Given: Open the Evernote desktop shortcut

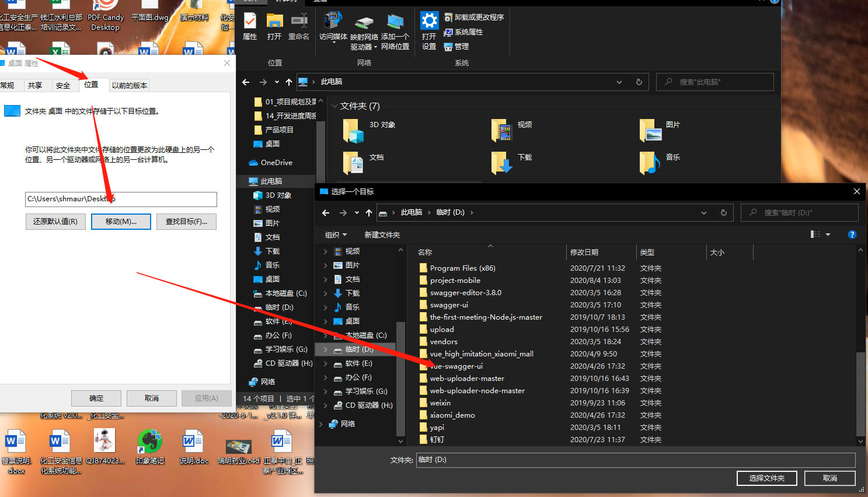Looking at the screenshot, I should click(150, 442).
